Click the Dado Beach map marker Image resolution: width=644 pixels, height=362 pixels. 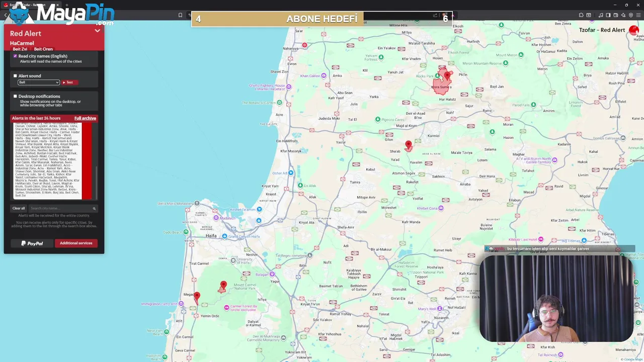[186, 232]
